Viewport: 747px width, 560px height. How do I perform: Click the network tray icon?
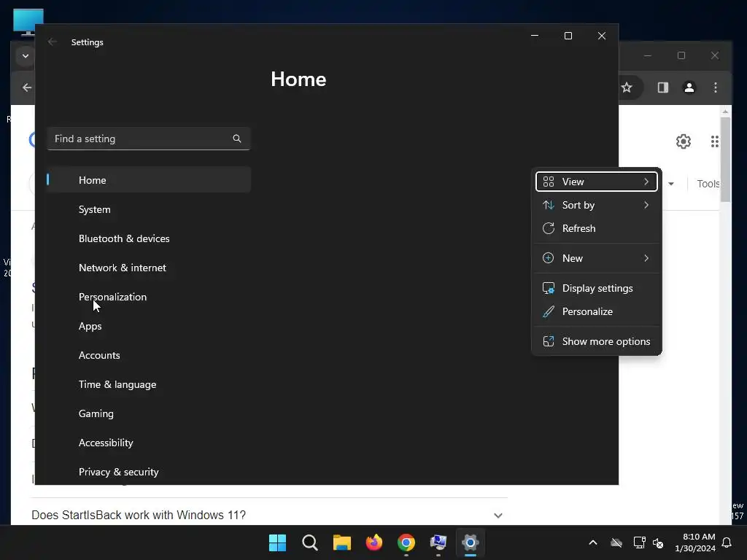coord(639,542)
